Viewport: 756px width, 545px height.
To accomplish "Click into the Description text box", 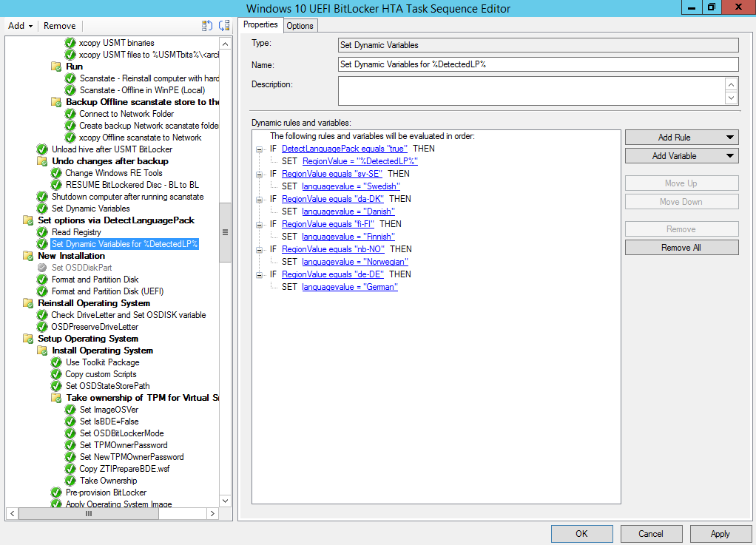I will pos(531,91).
